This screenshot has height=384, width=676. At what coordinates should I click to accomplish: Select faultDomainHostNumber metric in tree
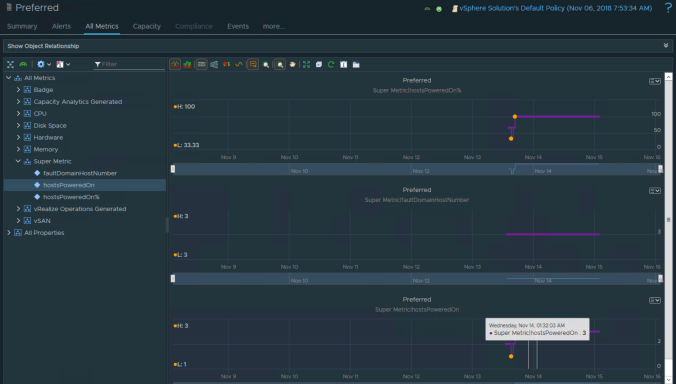(80, 173)
